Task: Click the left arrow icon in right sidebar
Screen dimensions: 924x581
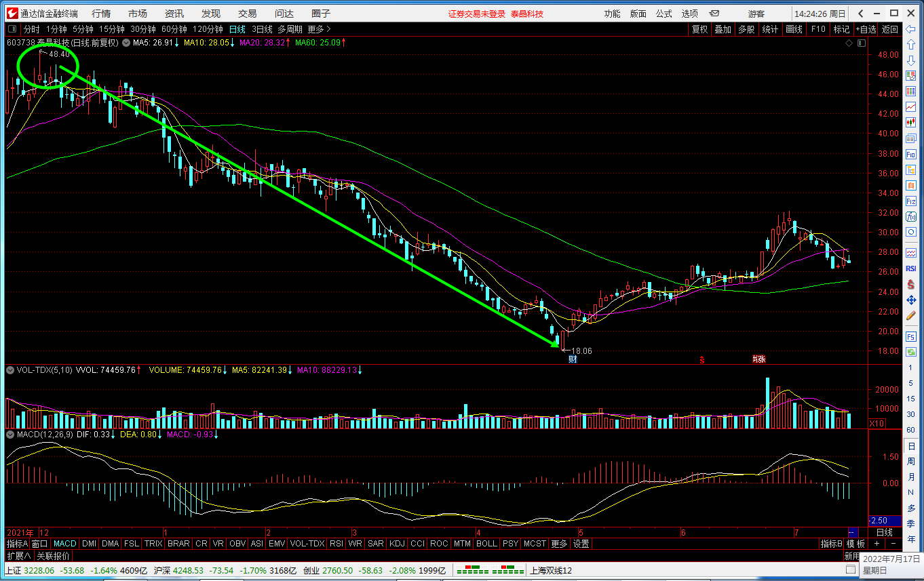Action: [911, 29]
